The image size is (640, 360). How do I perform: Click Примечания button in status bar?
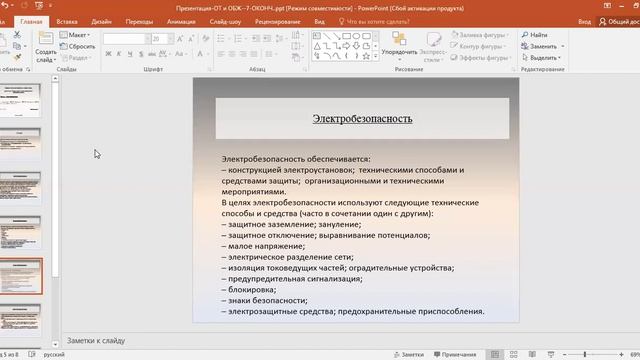[455, 354]
